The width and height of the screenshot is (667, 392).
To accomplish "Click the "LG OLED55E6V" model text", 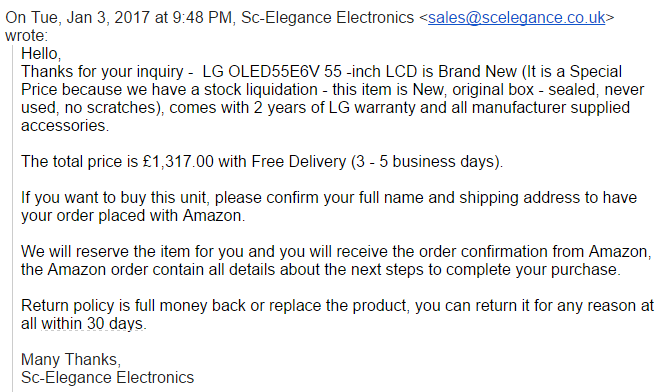I will (261, 72).
